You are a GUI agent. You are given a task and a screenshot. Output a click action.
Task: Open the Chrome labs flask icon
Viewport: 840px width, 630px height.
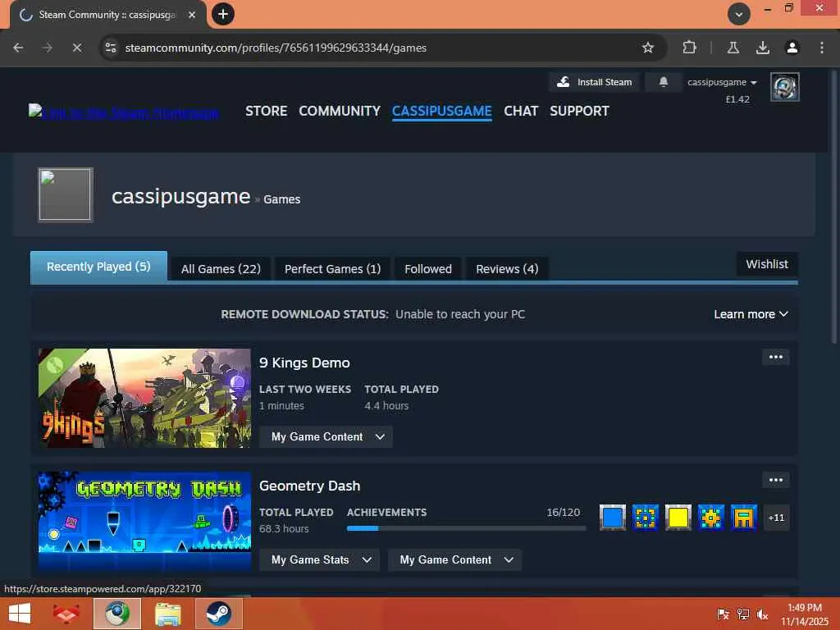tap(733, 48)
